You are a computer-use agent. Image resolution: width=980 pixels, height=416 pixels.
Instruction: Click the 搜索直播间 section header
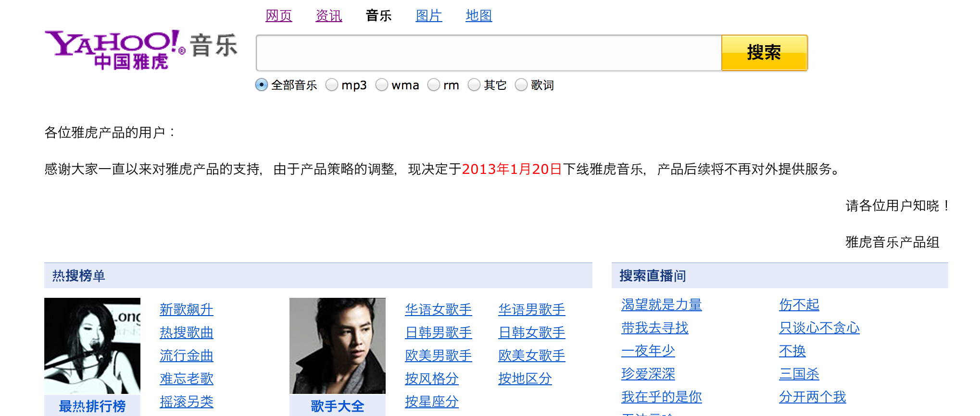click(780, 276)
